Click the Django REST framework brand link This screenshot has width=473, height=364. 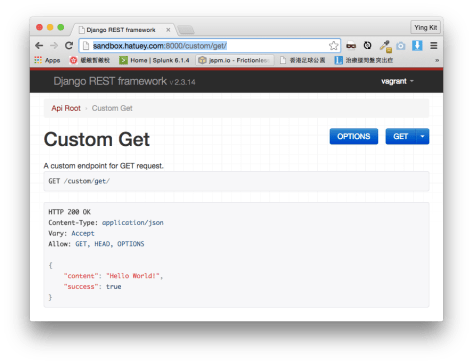[x=110, y=81]
